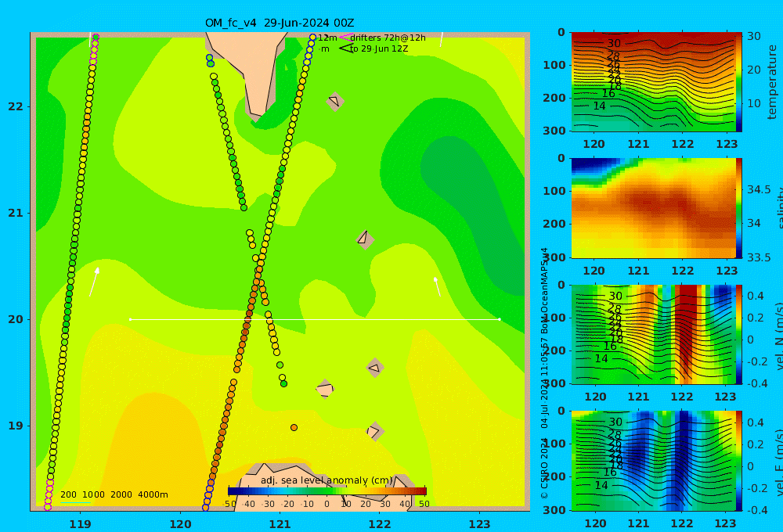Click the 'drifters 72h@12h' legend label
Viewport: 783px width, 532px height.
click(x=388, y=38)
